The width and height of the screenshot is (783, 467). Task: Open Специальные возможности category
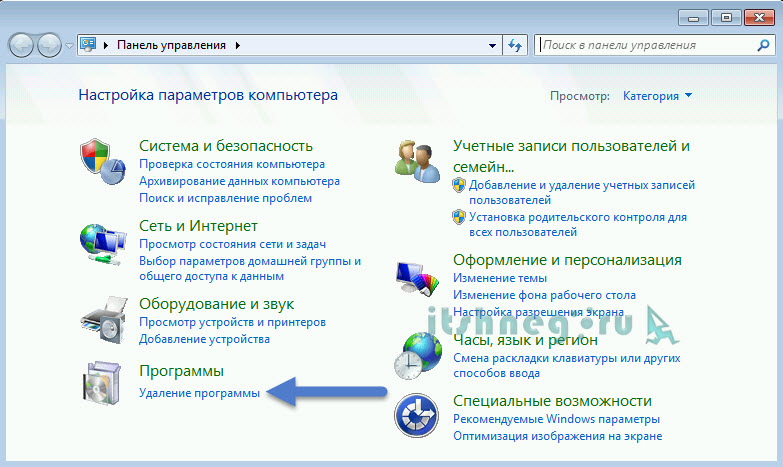(552, 401)
